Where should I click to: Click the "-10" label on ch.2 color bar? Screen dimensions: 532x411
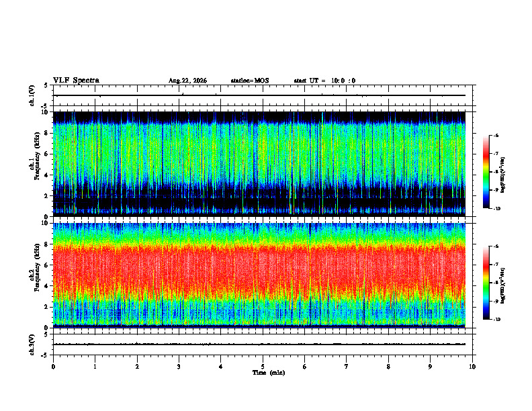pyautogui.click(x=497, y=320)
